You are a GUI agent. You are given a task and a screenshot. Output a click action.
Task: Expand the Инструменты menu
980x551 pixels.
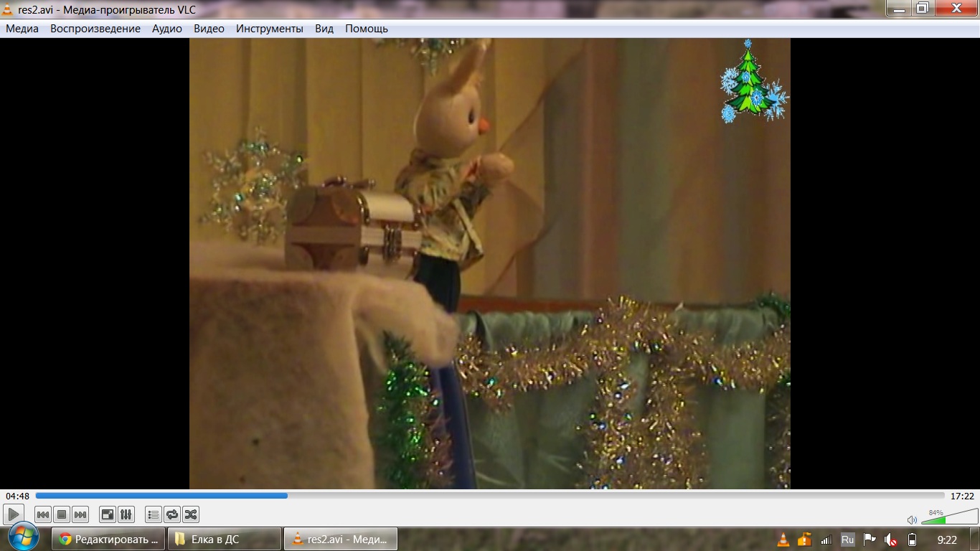click(x=270, y=29)
